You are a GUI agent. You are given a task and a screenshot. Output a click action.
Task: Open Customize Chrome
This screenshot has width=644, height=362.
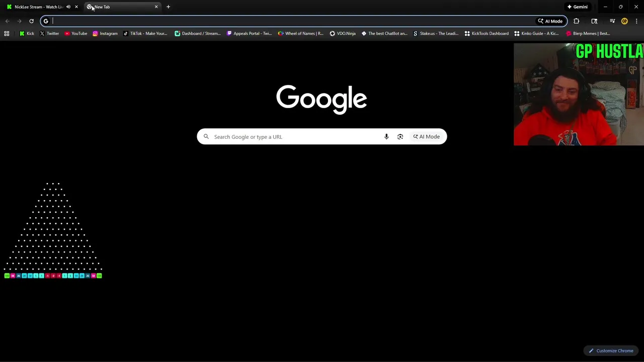611,351
